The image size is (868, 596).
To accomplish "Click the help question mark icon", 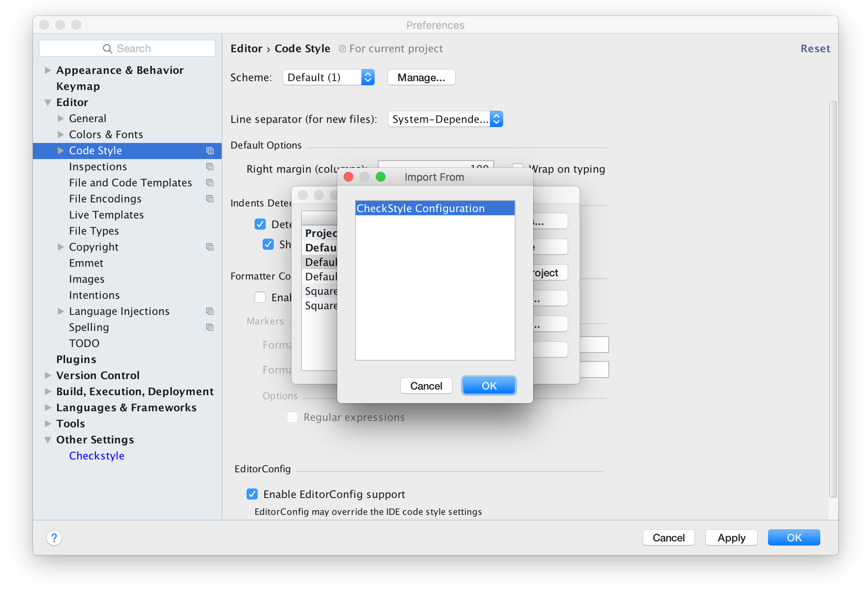I will coord(54,537).
